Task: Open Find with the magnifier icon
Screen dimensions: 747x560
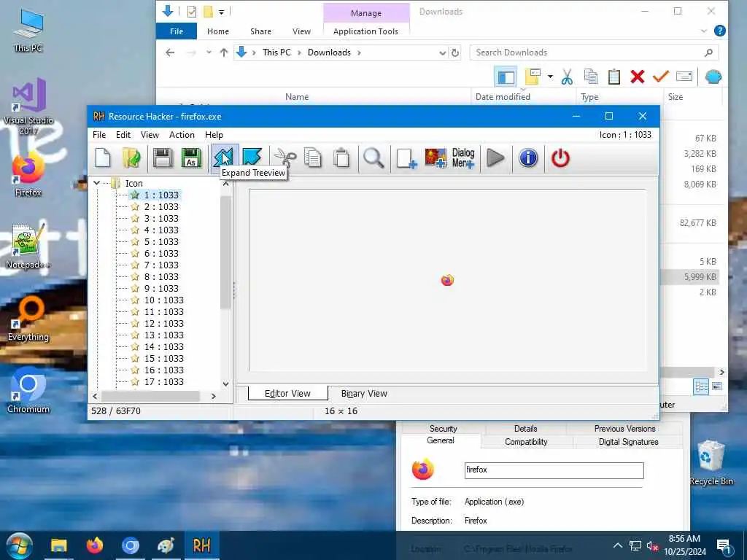Action: click(373, 158)
